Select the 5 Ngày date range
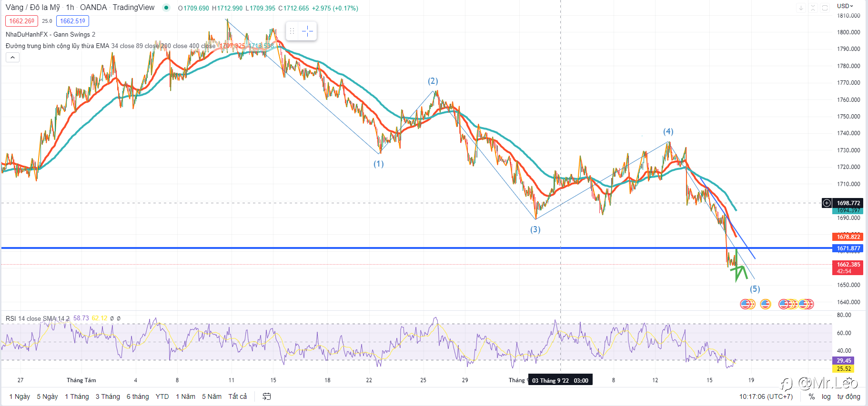Screen dimensions: 868x406 click(x=47, y=396)
